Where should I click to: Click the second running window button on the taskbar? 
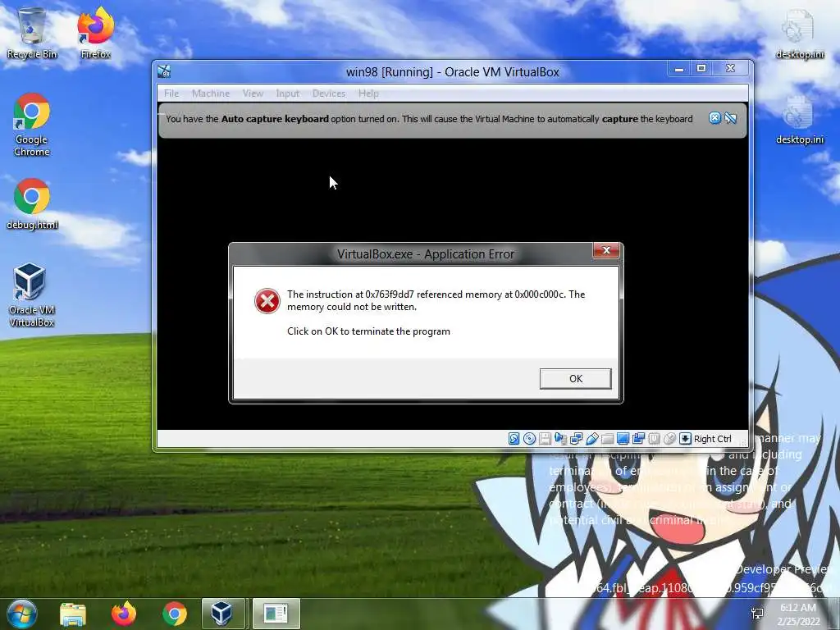coord(276,614)
